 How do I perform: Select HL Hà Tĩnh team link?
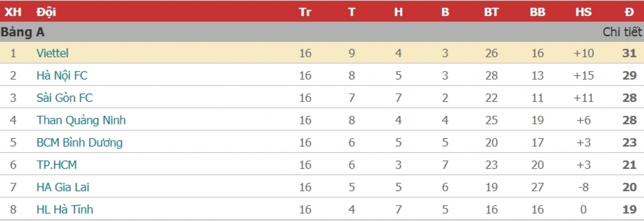pyautogui.click(x=64, y=209)
